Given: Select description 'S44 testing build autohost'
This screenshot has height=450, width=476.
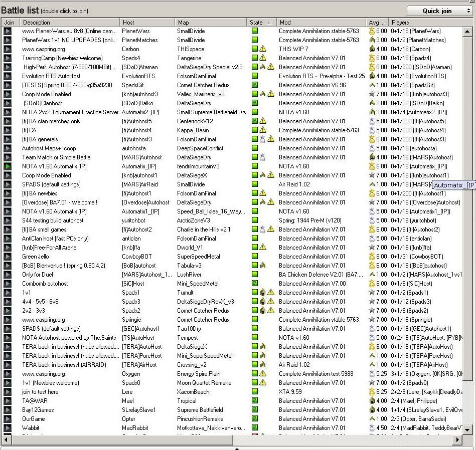Looking at the screenshot, I should coord(53,220).
